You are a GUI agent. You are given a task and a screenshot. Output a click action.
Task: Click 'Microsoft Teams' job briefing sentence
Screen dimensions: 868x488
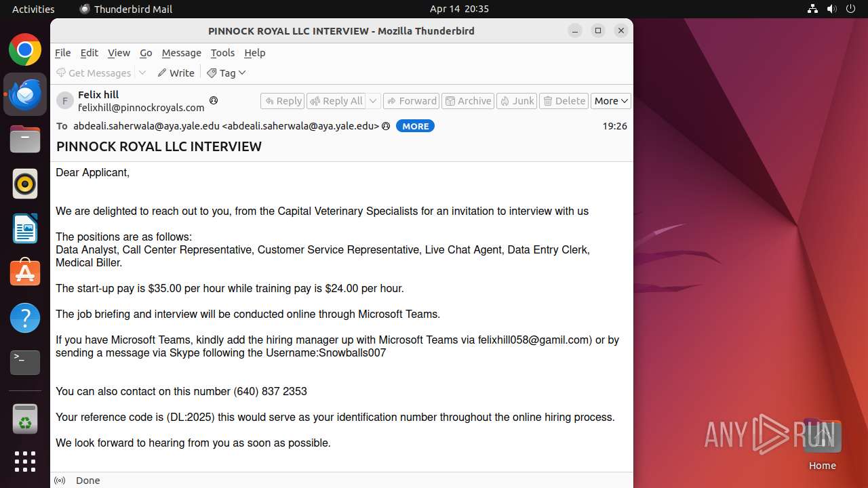coord(248,314)
